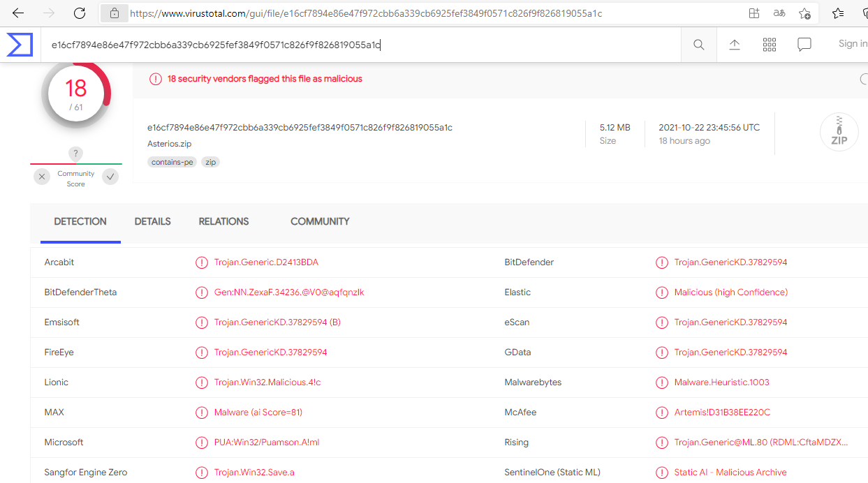This screenshot has height=483, width=868.
Task: Reload the VirusTotal page
Action: tap(80, 13)
